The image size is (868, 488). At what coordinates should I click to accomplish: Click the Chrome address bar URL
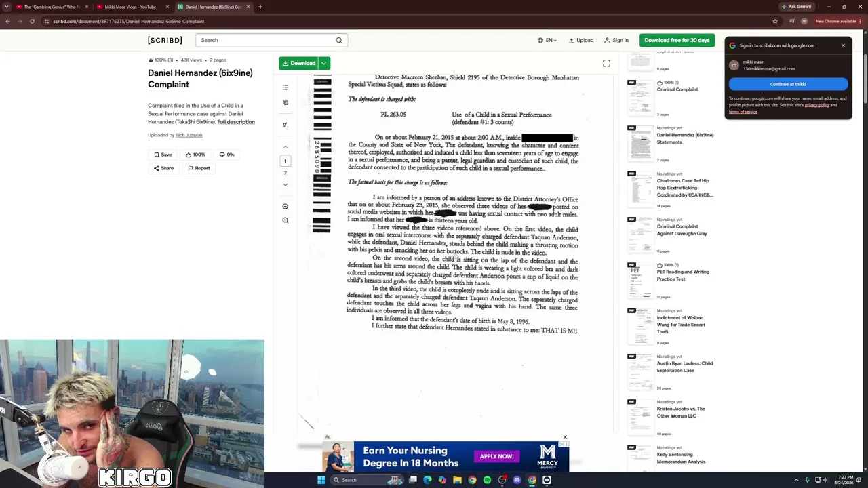[x=129, y=21]
